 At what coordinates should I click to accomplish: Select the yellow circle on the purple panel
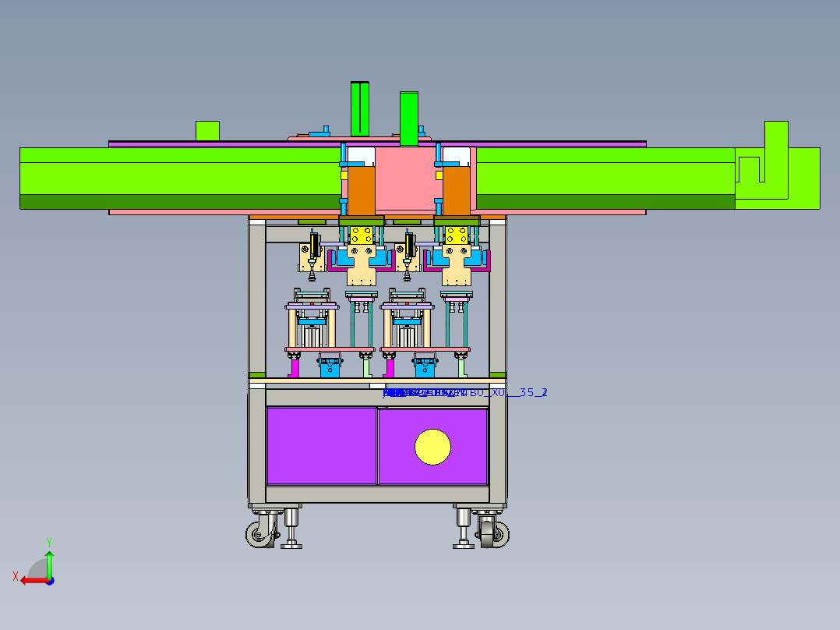pos(433,447)
